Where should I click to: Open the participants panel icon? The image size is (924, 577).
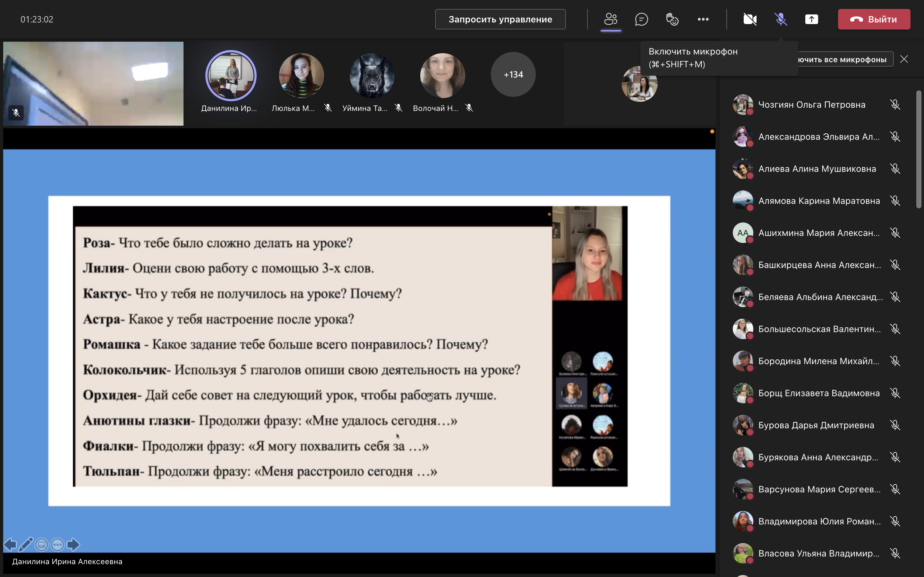[x=611, y=19]
